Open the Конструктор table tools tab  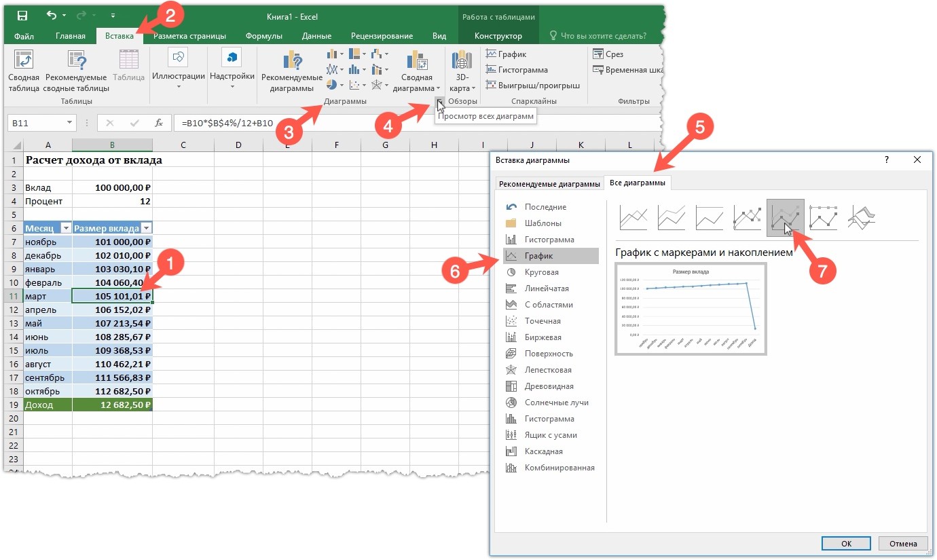tap(498, 36)
